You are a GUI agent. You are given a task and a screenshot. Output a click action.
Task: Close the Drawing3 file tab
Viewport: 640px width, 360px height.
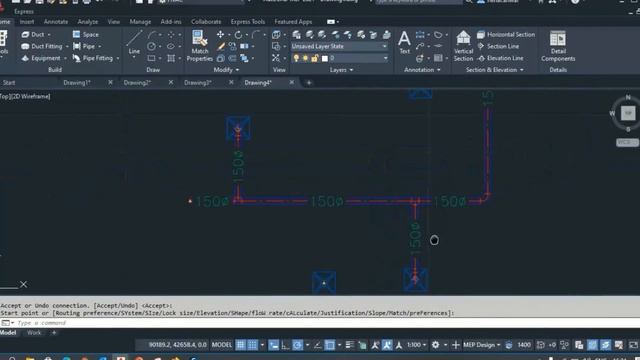231,82
